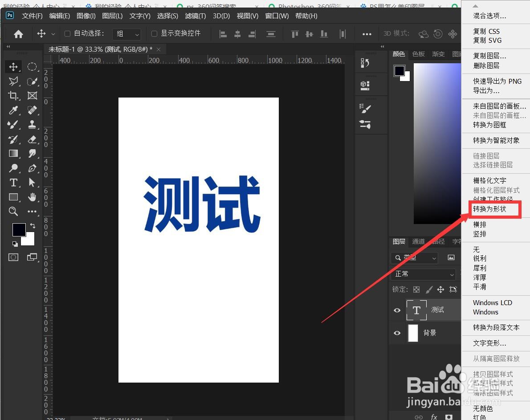Open the Brushes panel icon in the dock
530x420 pixels.
364,108
